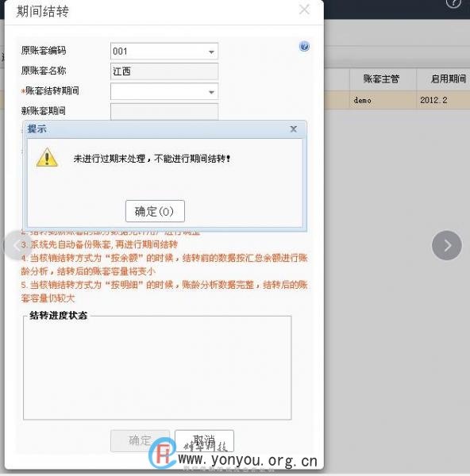Screen dimensions: 470x476
Task: Confirm the warning with 确定(O)
Action: [155, 211]
